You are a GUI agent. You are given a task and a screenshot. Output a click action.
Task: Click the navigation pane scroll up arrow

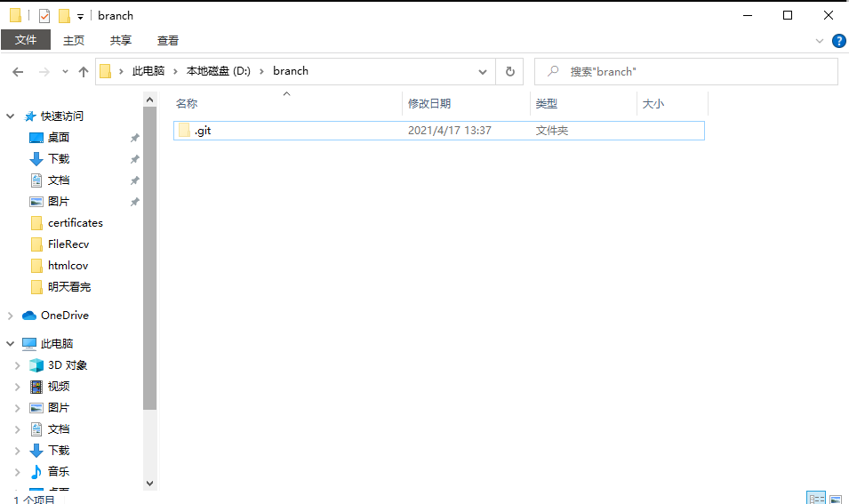tap(150, 100)
